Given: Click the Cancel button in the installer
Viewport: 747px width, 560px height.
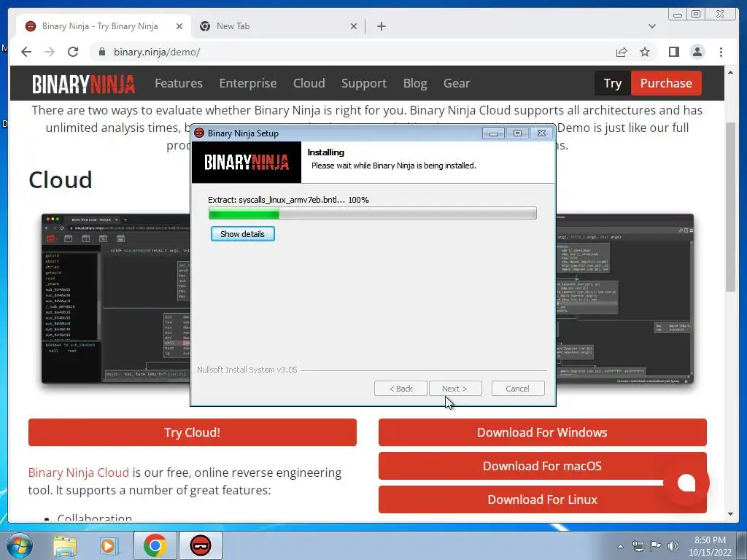Looking at the screenshot, I should (x=517, y=389).
